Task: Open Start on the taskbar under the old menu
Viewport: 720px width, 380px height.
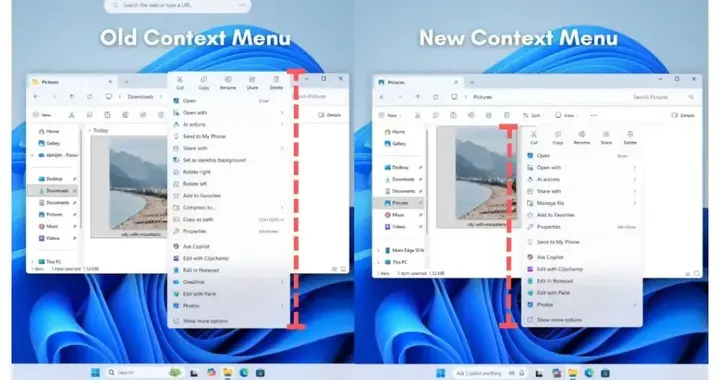Action: coord(96,372)
